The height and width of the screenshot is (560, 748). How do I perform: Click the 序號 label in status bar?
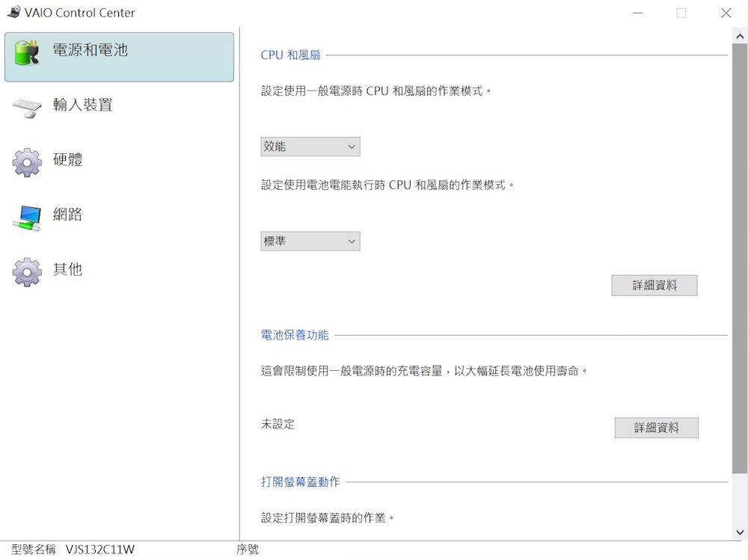coord(247,550)
